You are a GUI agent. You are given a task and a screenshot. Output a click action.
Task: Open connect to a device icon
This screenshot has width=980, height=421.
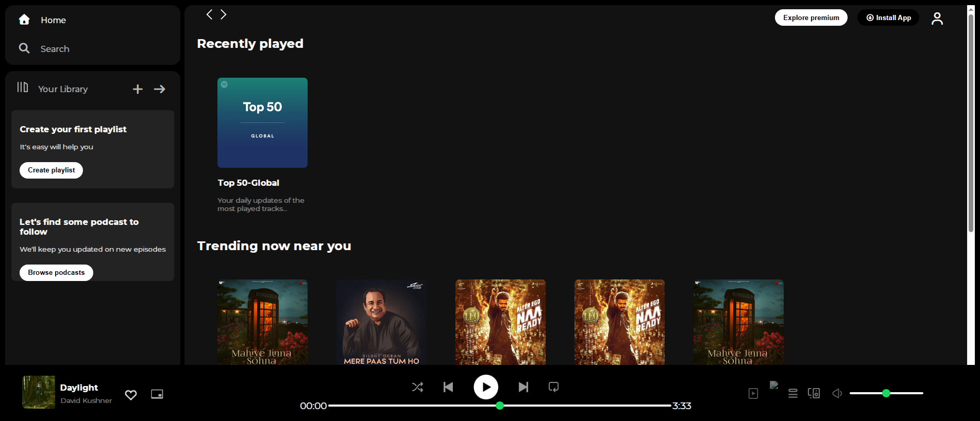click(814, 393)
